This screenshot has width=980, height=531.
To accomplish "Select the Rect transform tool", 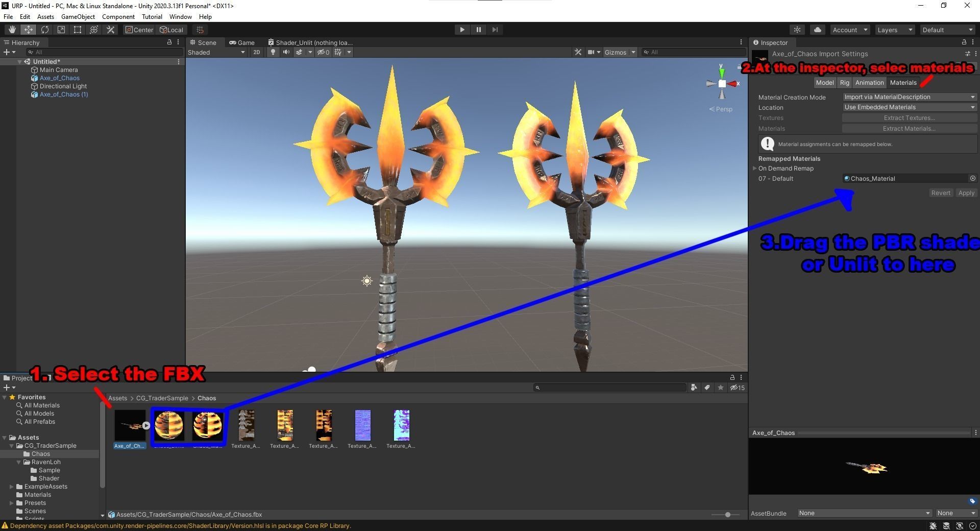I will [78, 30].
